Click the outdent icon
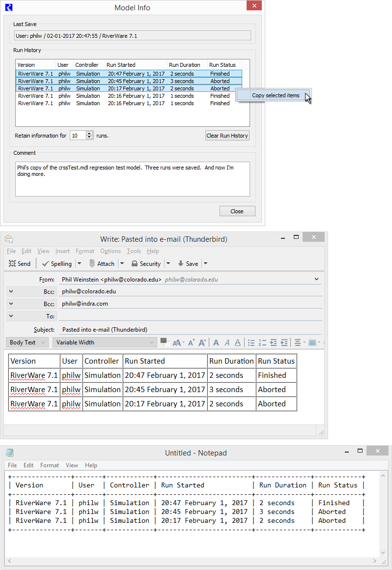This screenshot has height=570, width=392. (273, 342)
